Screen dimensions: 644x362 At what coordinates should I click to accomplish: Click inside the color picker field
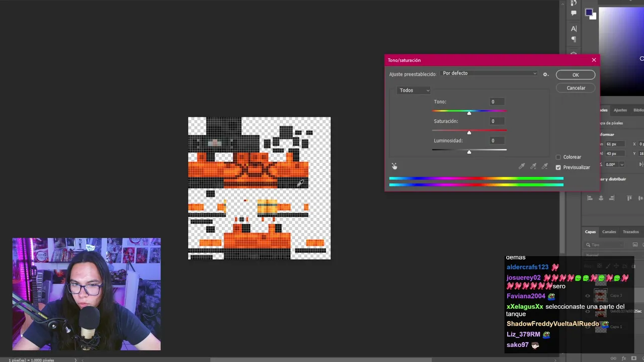621,50
